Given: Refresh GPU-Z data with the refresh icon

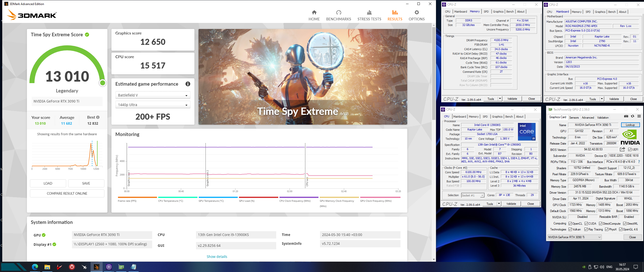Looking at the screenshot, I should 632,116.
